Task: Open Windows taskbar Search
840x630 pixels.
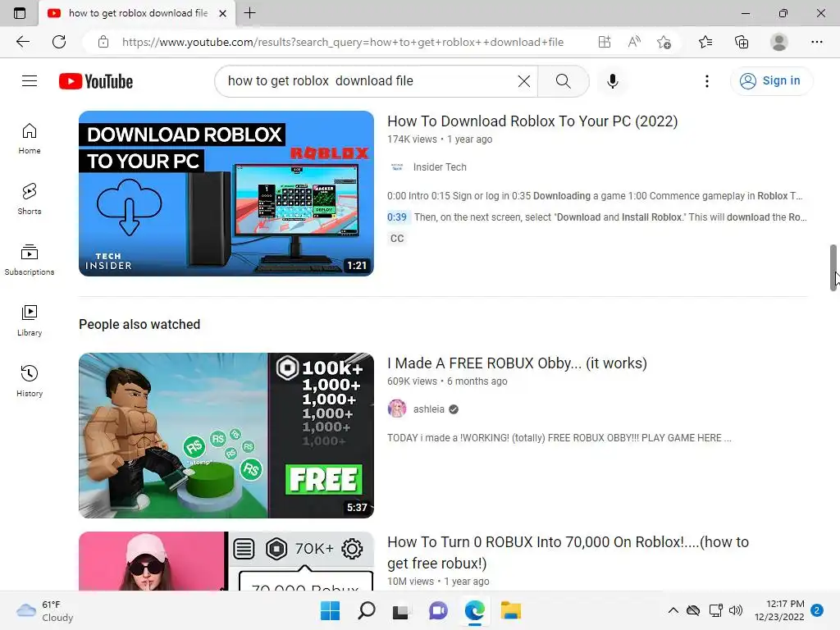Action: pyautogui.click(x=367, y=610)
